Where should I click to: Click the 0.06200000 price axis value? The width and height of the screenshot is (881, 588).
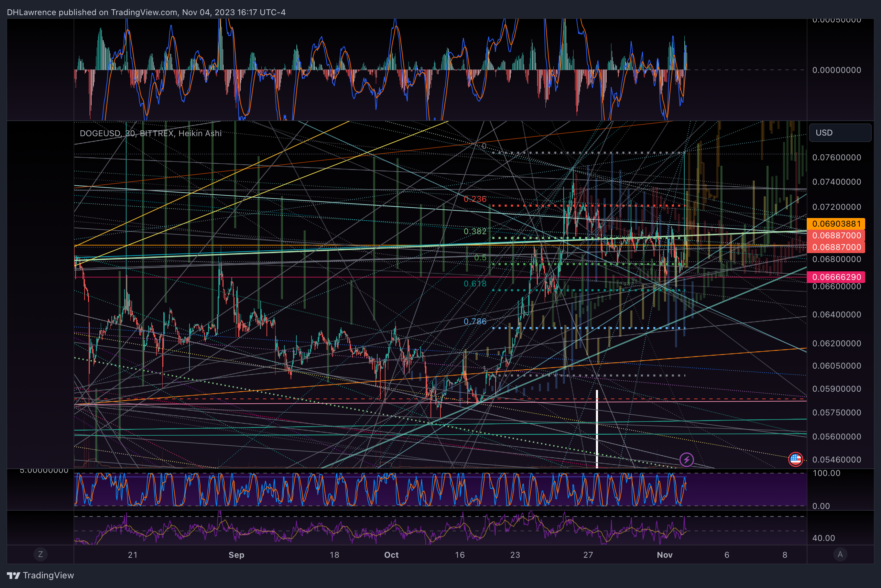pos(837,344)
